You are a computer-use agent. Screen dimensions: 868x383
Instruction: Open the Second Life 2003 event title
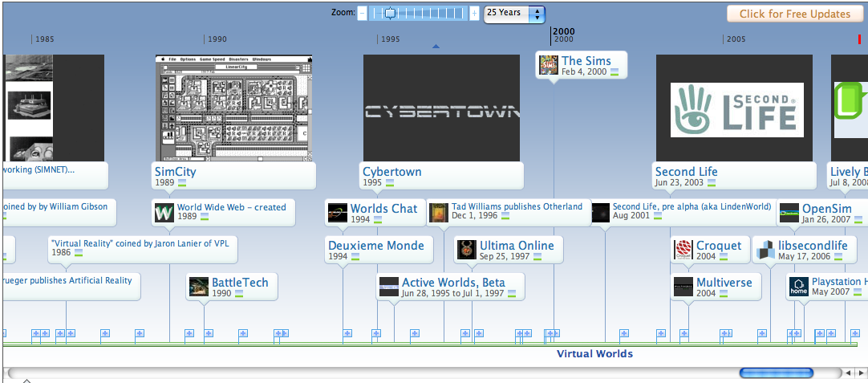(687, 171)
